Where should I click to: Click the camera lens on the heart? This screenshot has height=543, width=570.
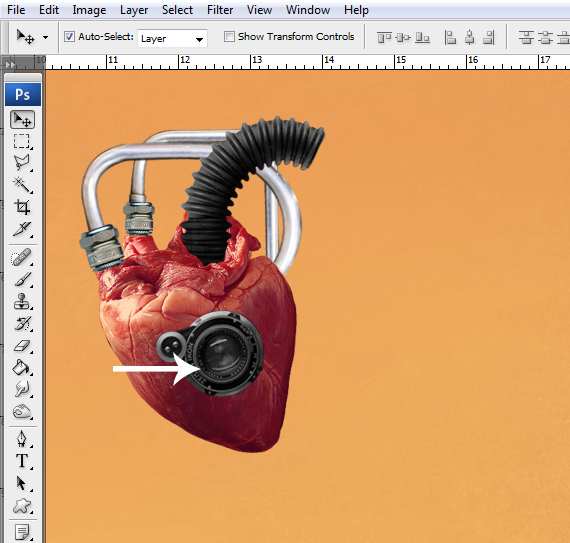222,353
